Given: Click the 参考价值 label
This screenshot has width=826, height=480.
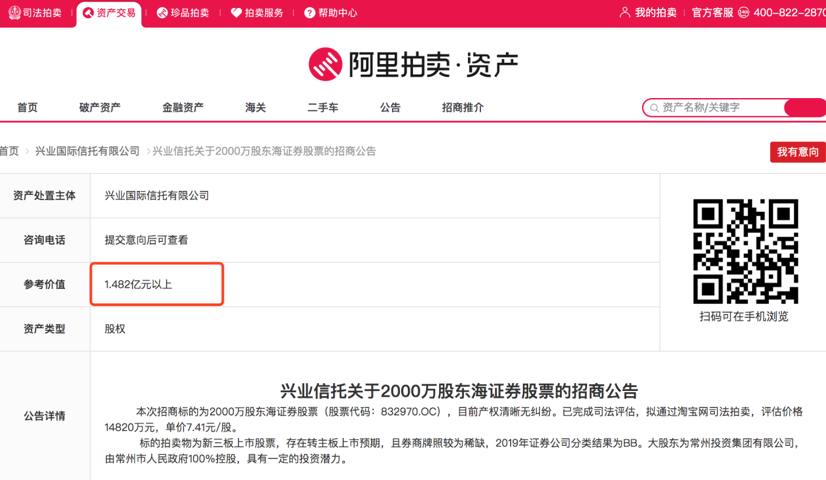Looking at the screenshot, I should pos(44,285).
